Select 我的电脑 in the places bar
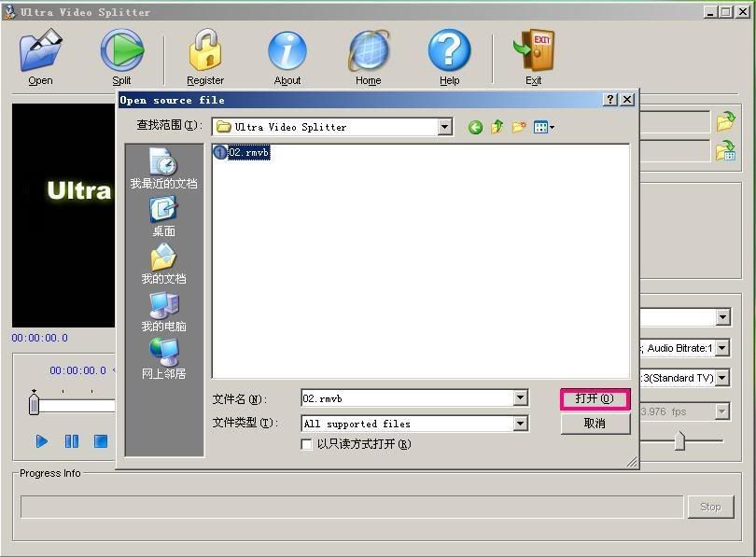This screenshot has width=756, height=557. (x=163, y=312)
